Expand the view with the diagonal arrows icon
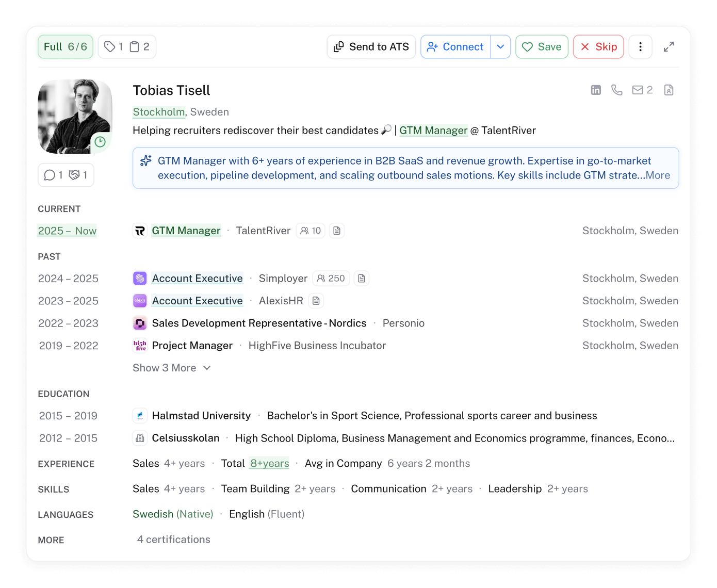 tap(669, 46)
